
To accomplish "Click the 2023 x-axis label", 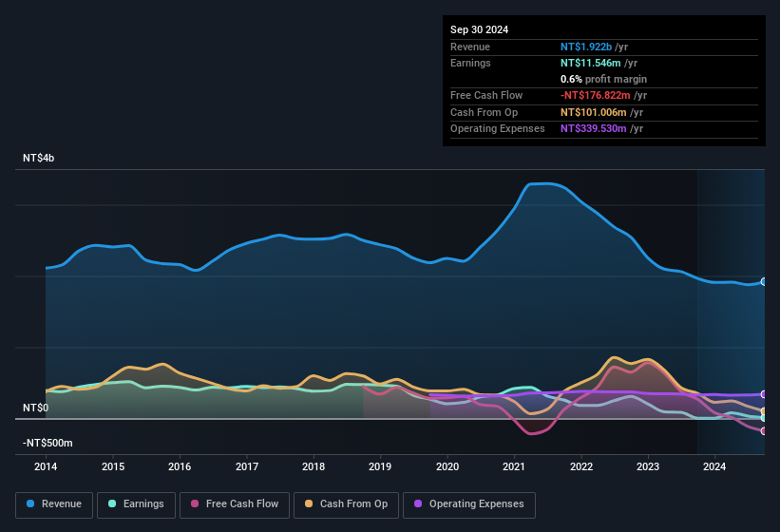I will tap(648, 466).
